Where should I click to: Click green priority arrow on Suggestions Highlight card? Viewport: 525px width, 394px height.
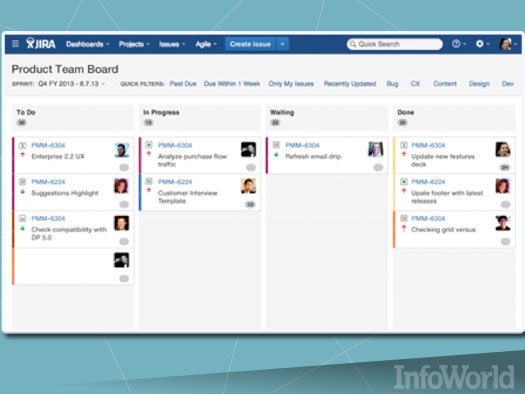pyautogui.click(x=22, y=192)
